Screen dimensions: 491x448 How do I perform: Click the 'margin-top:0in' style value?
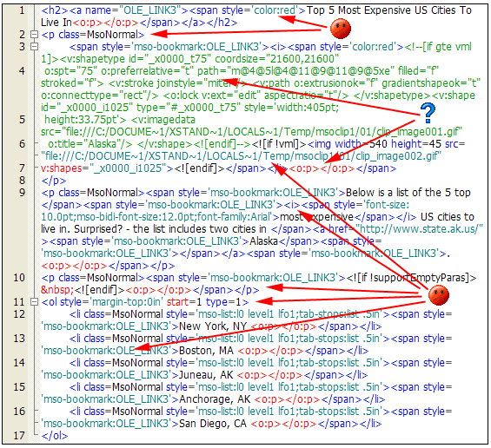[x=126, y=302]
